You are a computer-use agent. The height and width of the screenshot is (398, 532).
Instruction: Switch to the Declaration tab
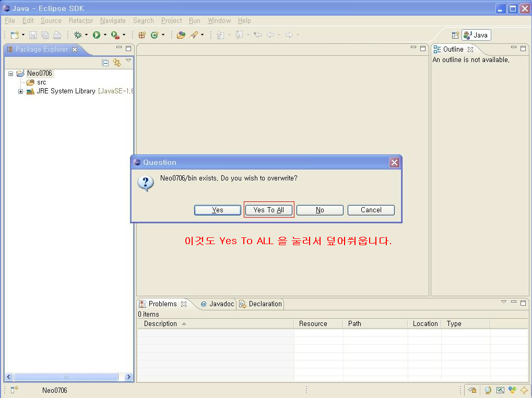261,304
